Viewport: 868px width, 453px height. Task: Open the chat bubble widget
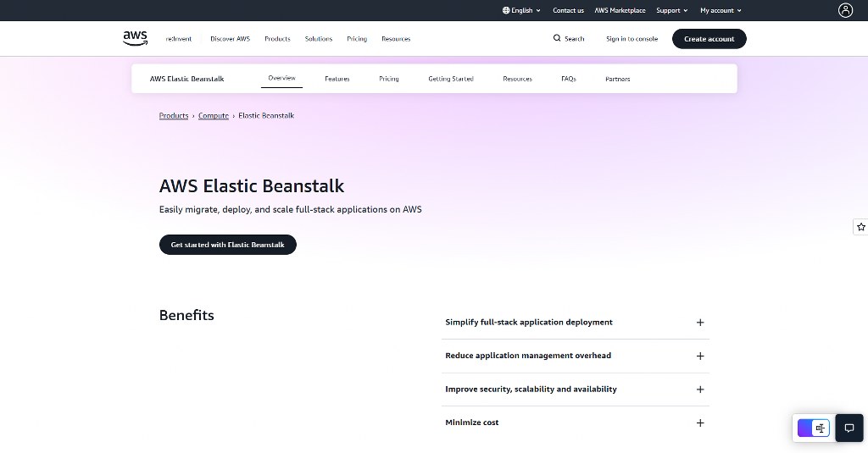coord(849,428)
